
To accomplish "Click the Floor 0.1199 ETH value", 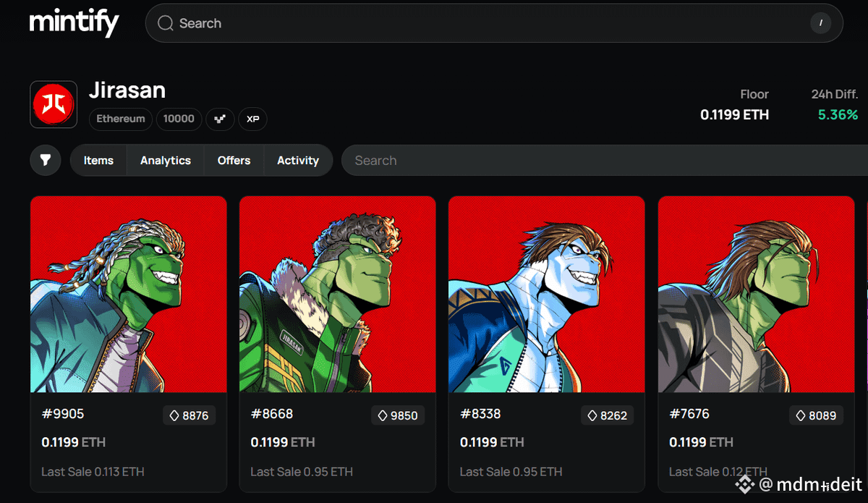I will 734,115.
